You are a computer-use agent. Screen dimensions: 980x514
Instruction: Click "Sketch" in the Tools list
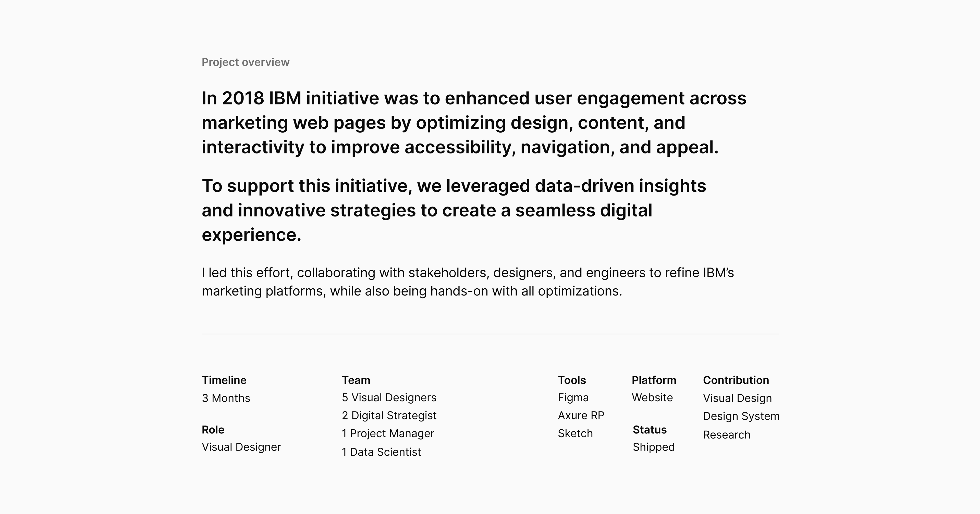point(575,433)
